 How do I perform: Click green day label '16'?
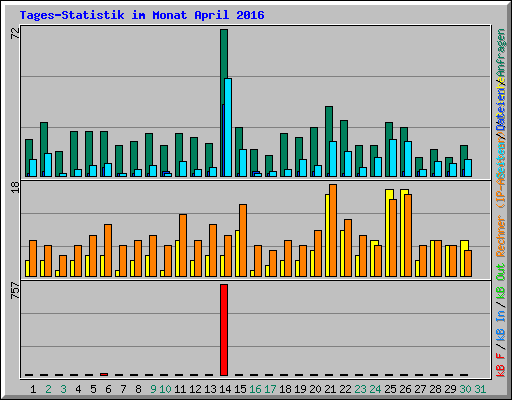tap(255, 389)
